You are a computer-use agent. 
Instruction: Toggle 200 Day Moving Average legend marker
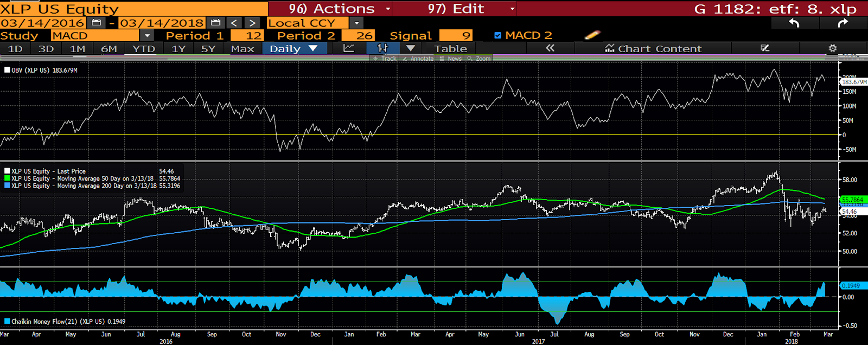[x=7, y=186]
